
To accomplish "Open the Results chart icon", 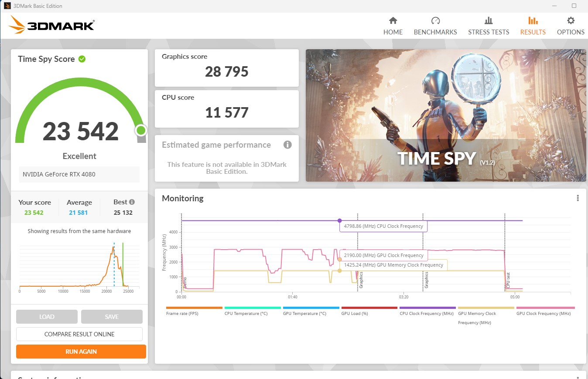I will click(x=533, y=20).
